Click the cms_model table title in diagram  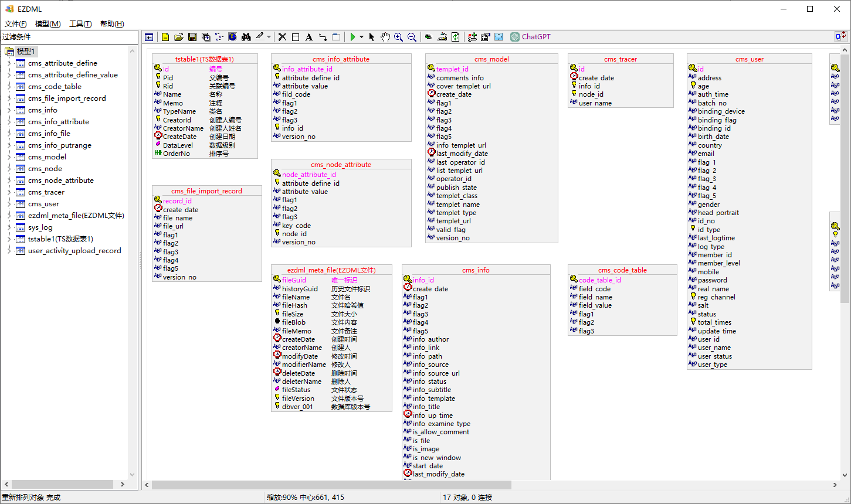click(x=491, y=59)
